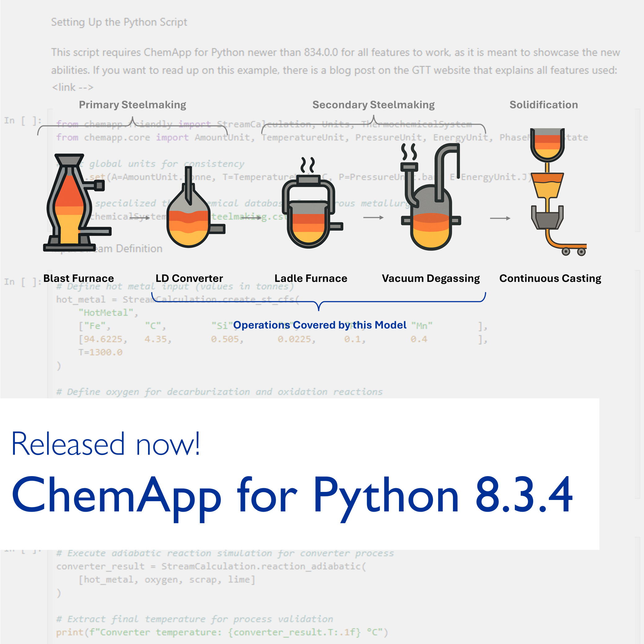Click the Setting Up the Python Script heading
Viewport: 644px width, 644px height.
[119, 22]
